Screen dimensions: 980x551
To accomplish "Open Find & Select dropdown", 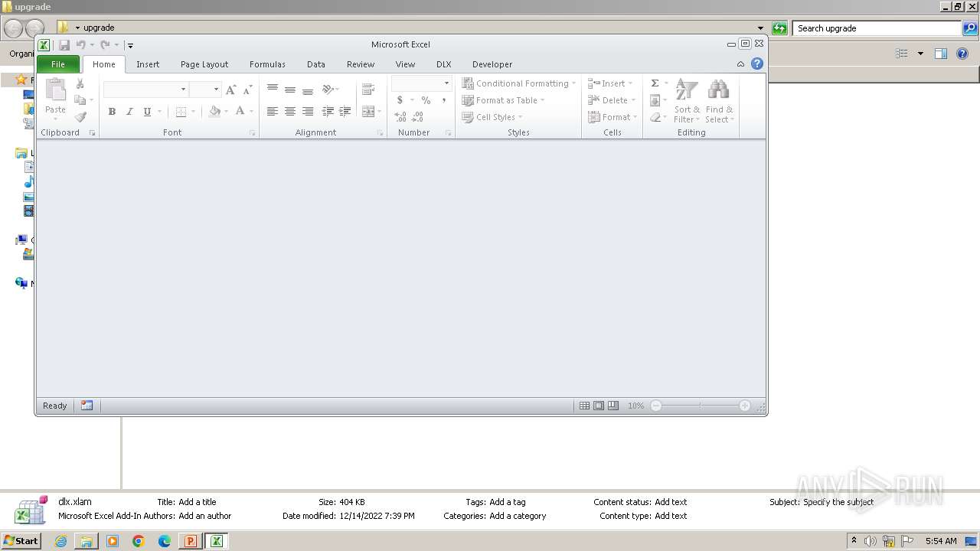I will click(x=719, y=101).
